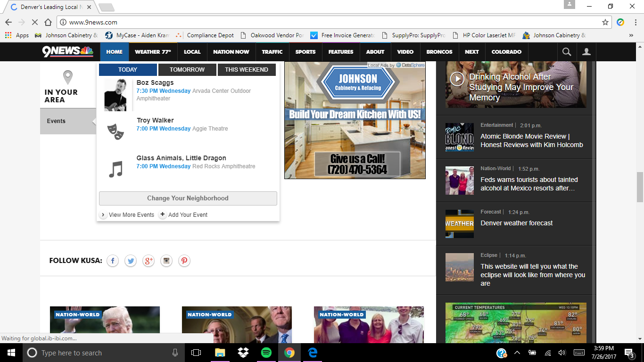
Task: Open the Denver weather forecast article
Action: pos(517,223)
